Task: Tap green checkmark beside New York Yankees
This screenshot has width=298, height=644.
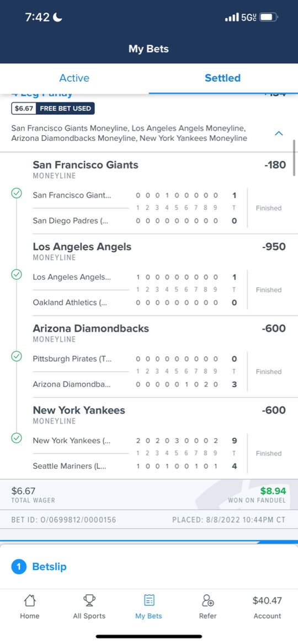Action: 17,438
